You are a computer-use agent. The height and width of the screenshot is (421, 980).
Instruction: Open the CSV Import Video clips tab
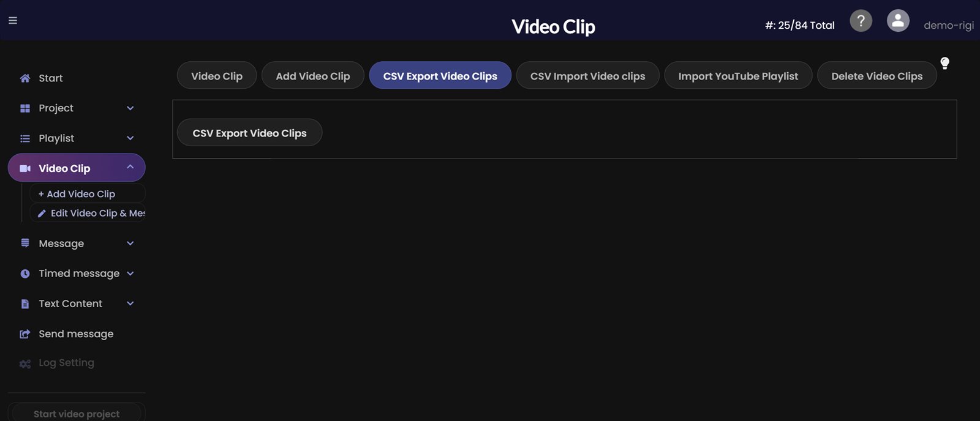(588, 75)
